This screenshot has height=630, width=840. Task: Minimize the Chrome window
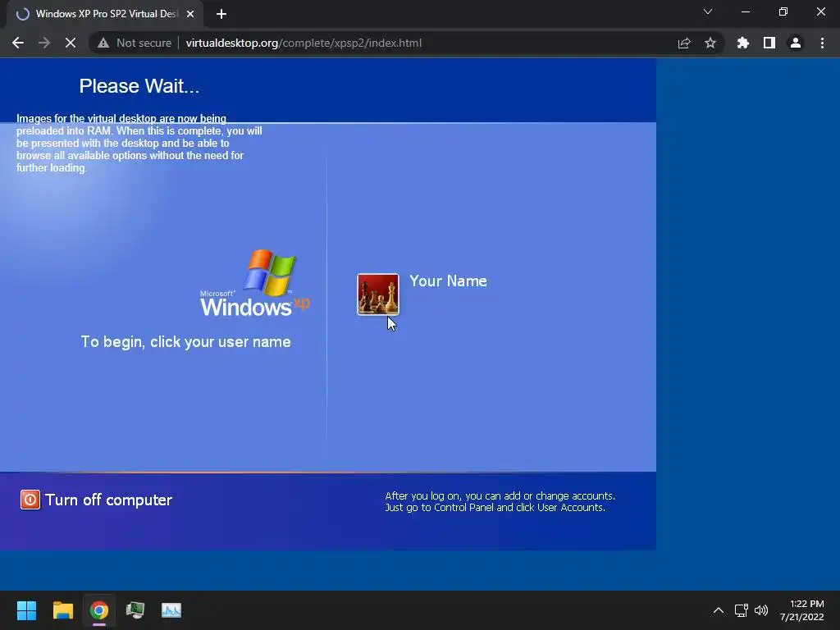point(745,11)
